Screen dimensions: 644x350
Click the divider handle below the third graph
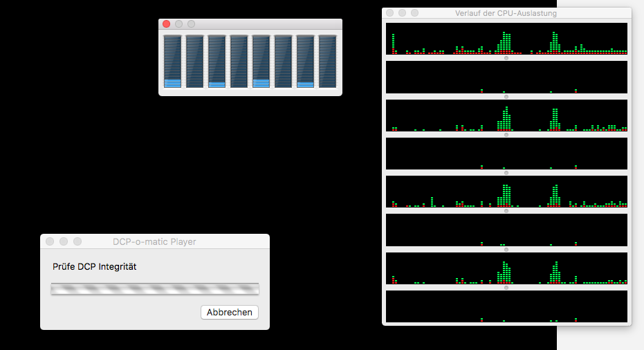pos(506,135)
